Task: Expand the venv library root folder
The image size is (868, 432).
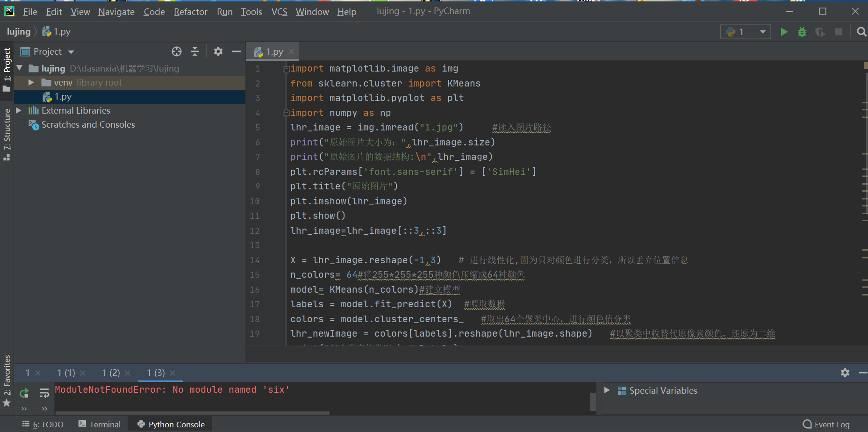Action: coord(31,82)
